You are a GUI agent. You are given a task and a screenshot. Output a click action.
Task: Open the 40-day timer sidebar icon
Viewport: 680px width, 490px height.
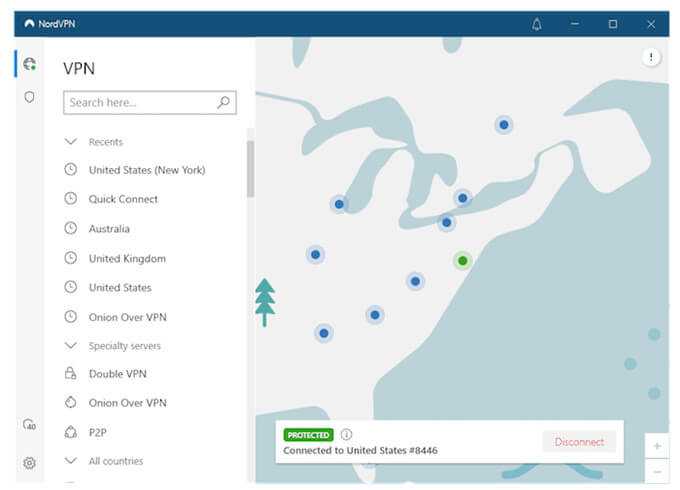click(x=29, y=424)
